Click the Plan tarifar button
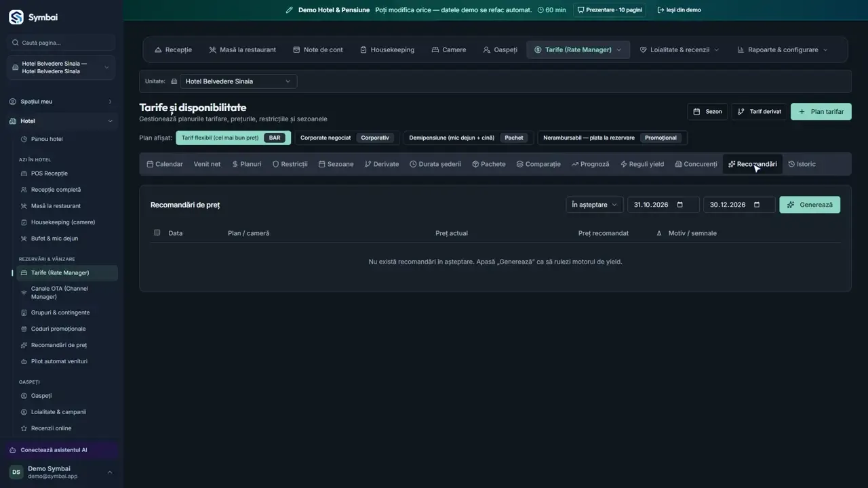Viewport: 868px width, 488px height. tap(821, 112)
